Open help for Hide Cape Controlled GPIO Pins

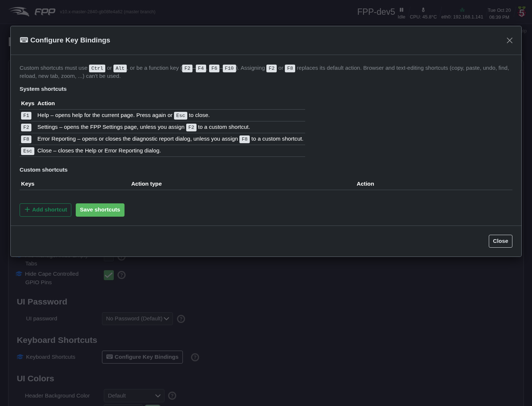point(122,275)
